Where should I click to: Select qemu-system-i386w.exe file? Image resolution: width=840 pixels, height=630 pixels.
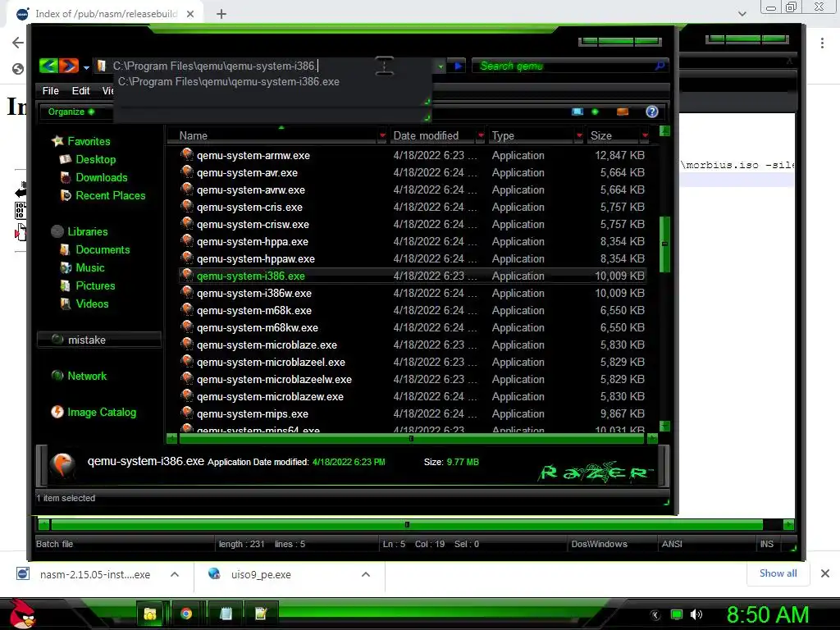(x=254, y=293)
